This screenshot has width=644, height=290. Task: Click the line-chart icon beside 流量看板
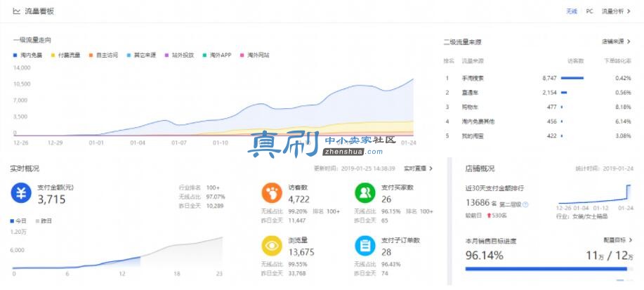tap(16, 11)
